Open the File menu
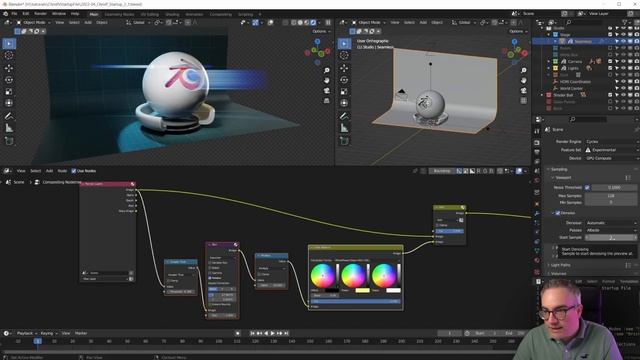 point(14,13)
